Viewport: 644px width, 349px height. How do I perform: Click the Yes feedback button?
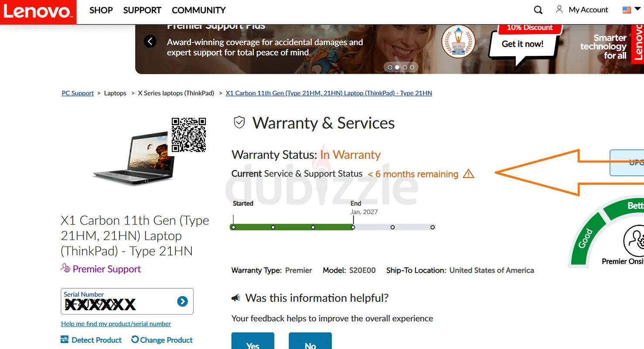pos(253,341)
